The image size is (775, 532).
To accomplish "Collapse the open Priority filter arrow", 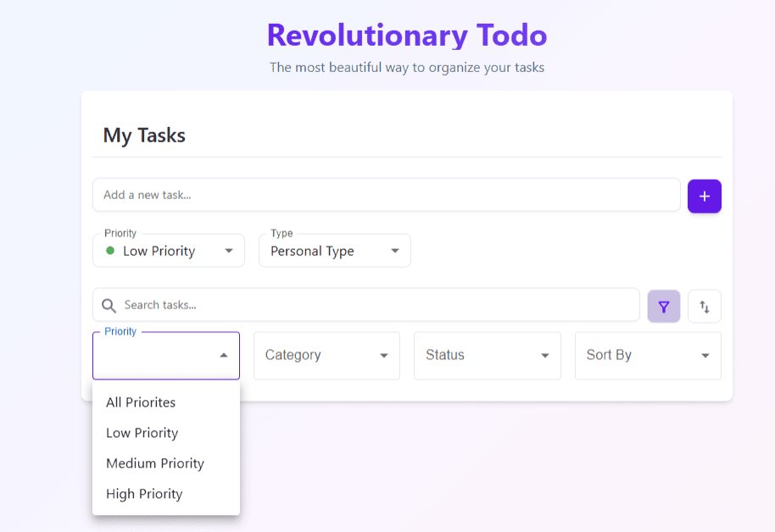I will click(x=224, y=355).
